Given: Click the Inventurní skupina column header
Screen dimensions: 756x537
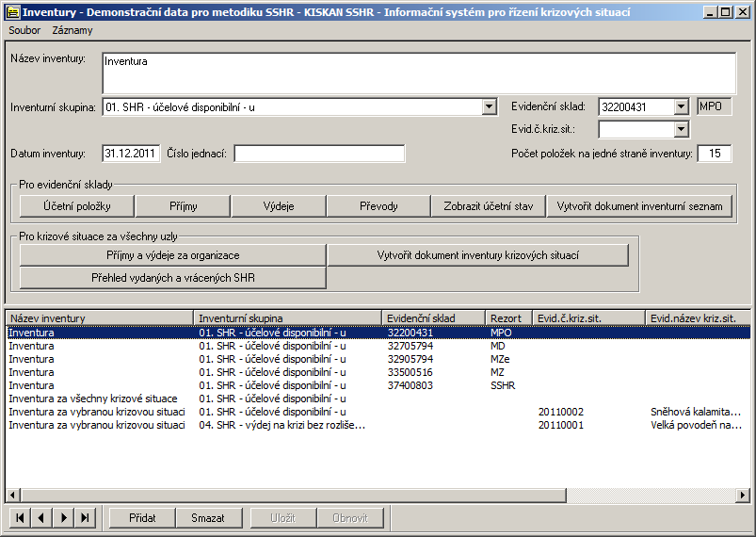Looking at the screenshot, I should click(x=287, y=317).
